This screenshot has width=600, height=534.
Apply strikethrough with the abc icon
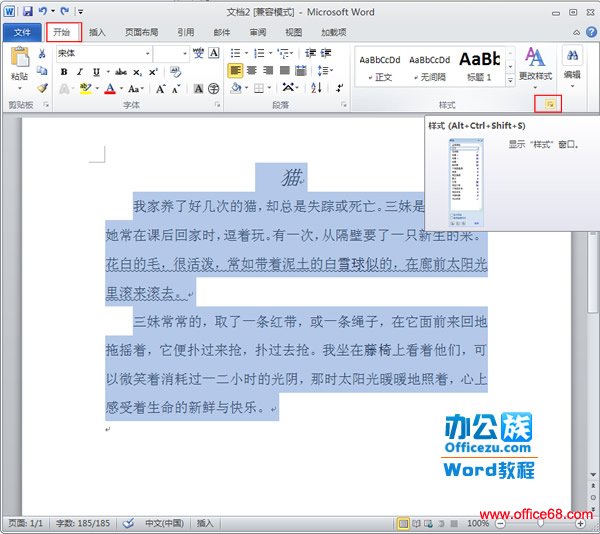(x=121, y=72)
